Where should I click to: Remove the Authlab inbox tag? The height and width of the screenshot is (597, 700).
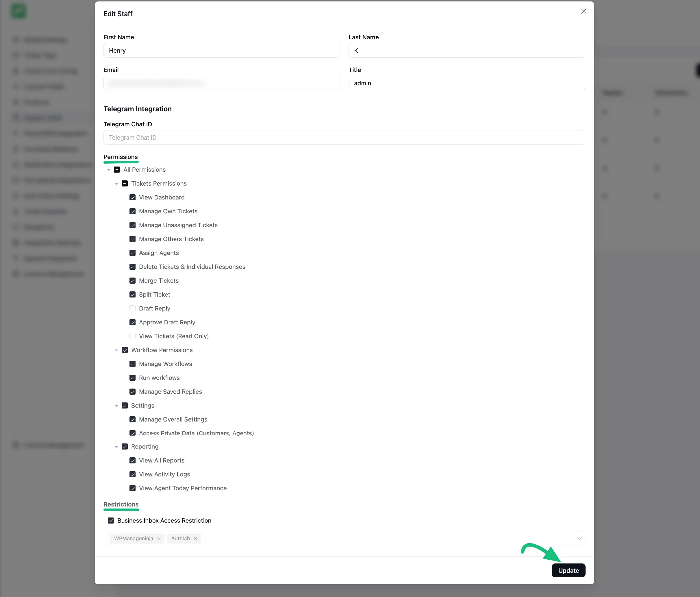click(196, 539)
